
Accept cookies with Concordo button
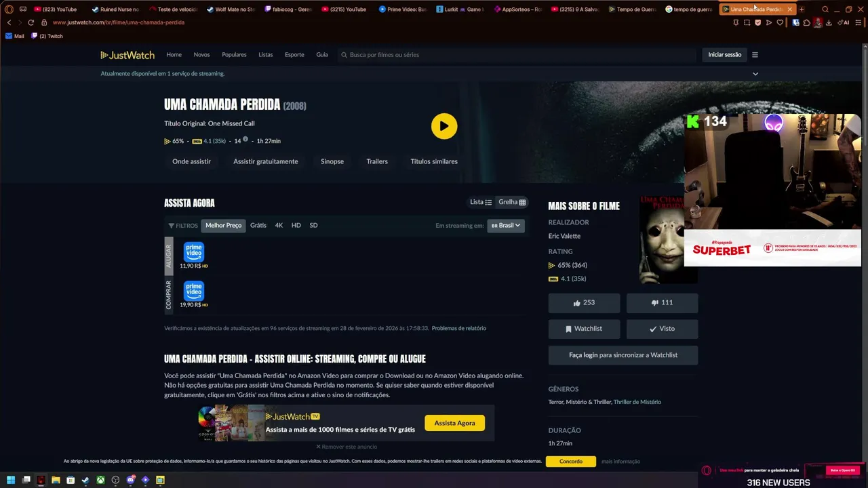(x=571, y=462)
